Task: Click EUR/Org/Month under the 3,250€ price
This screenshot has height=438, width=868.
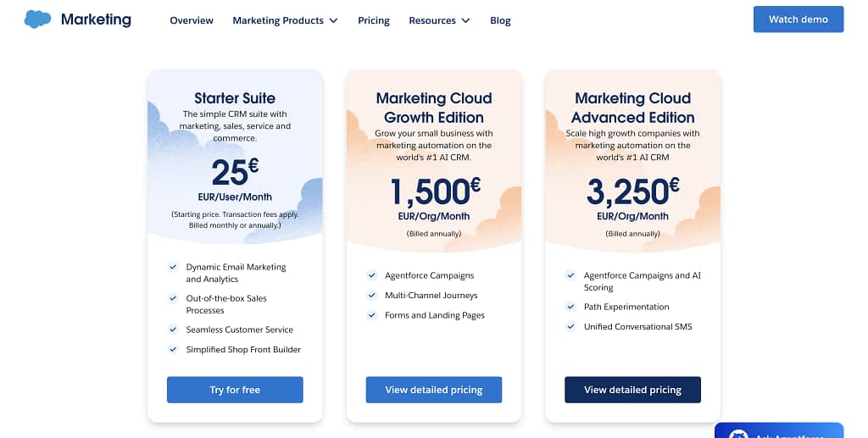Action: point(632,216)
